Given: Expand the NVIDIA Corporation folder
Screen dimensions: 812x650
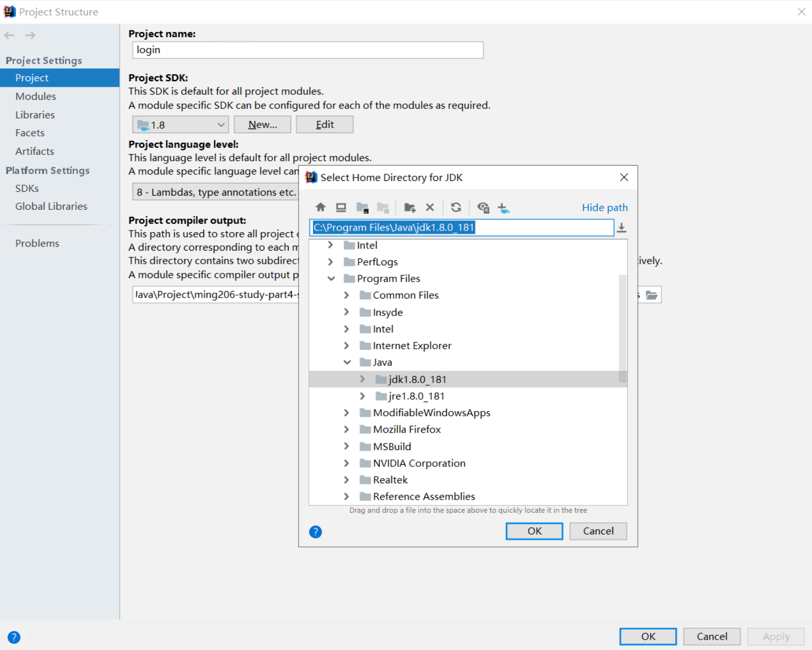Looking at the screenshot, I should (346, 463).
